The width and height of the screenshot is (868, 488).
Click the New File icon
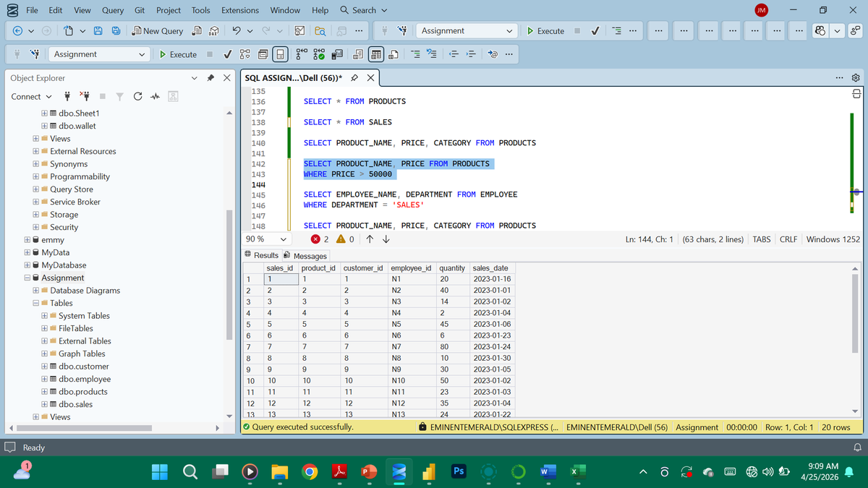69,31
